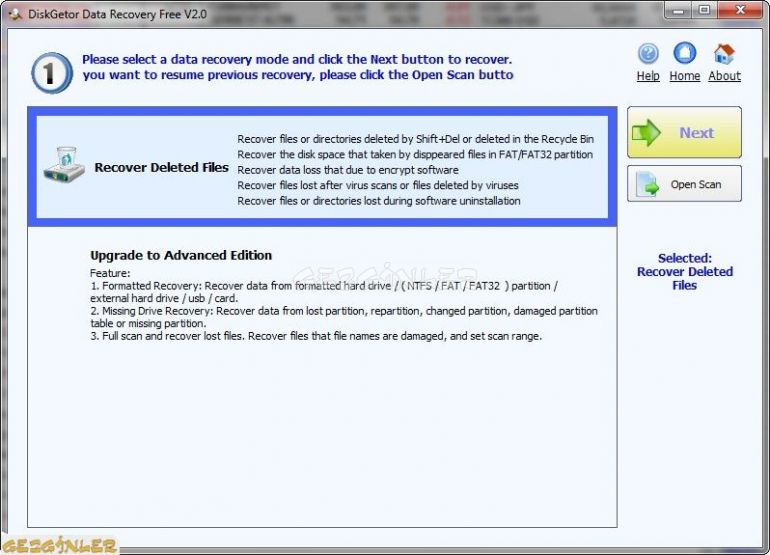Viewport: 770px width, 555px height.
Task: Click the step 1 number badge
Action: click(52, 73)
